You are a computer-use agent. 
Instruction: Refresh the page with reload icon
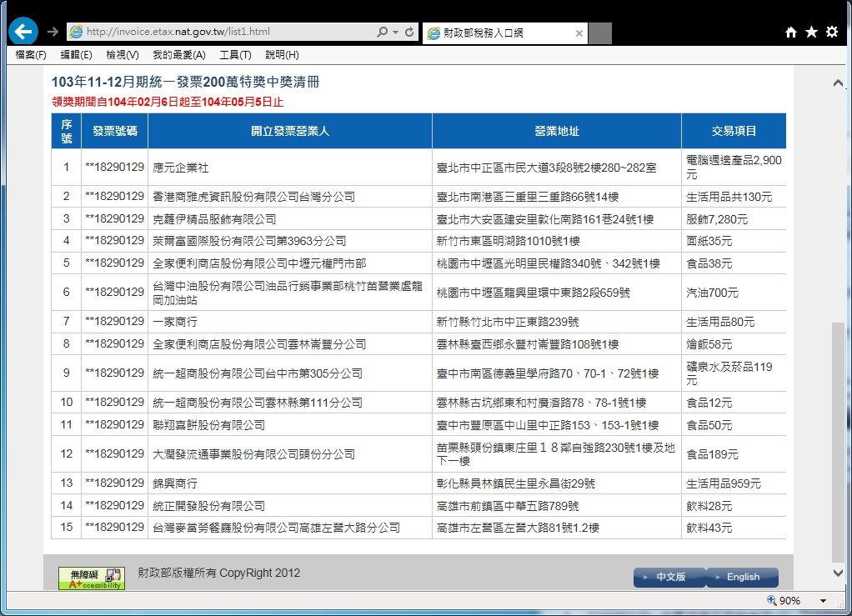click(409, 32)
